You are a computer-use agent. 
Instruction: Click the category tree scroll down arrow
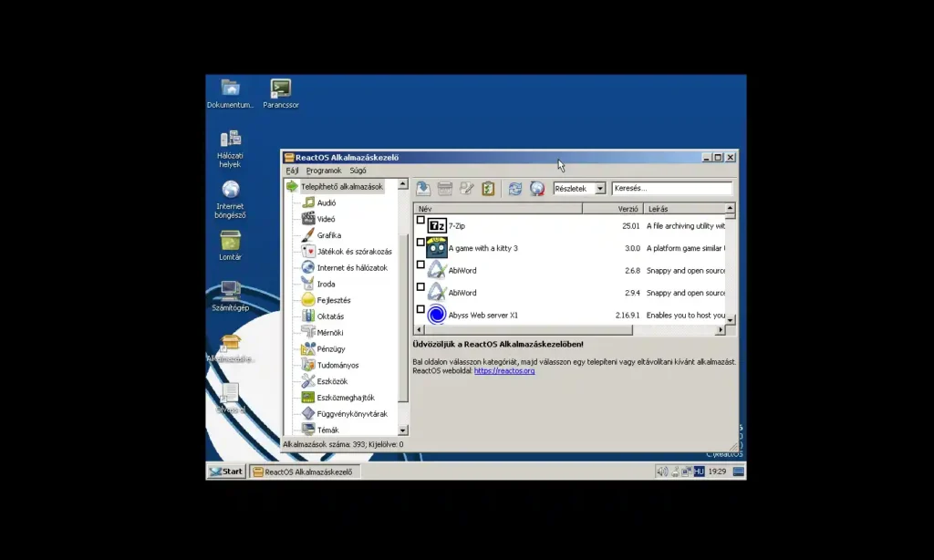(402, 430)
